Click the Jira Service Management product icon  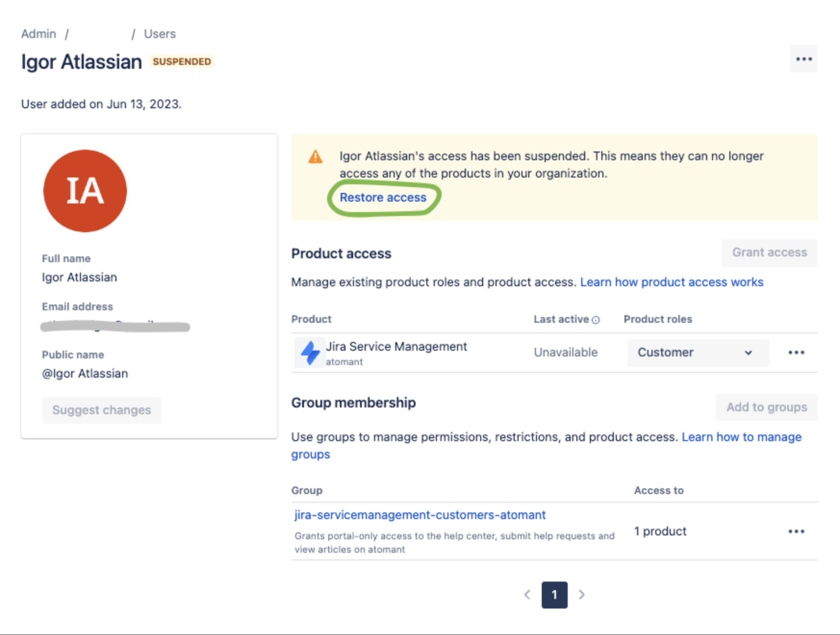[x=310, y=353]
